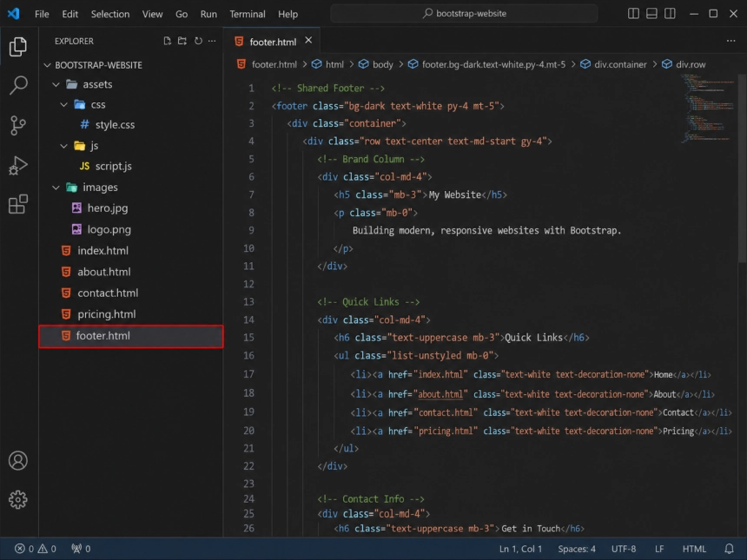Collapse the css folder
The width and height of the screenshot is (747, 560).
[x=63, y=105]
